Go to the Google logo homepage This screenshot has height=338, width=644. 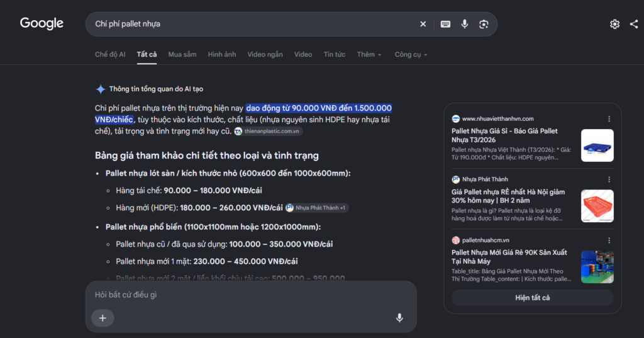click(42, 23)
